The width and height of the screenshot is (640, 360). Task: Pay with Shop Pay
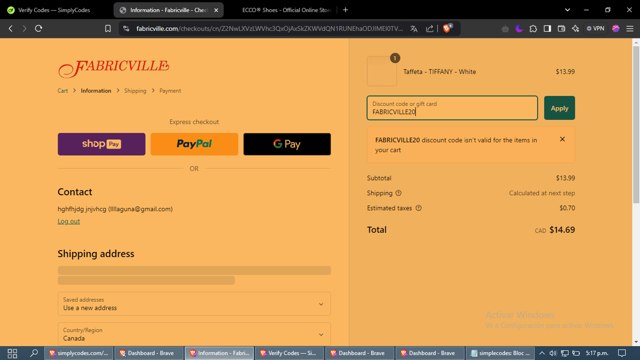(x=101, y=144)
